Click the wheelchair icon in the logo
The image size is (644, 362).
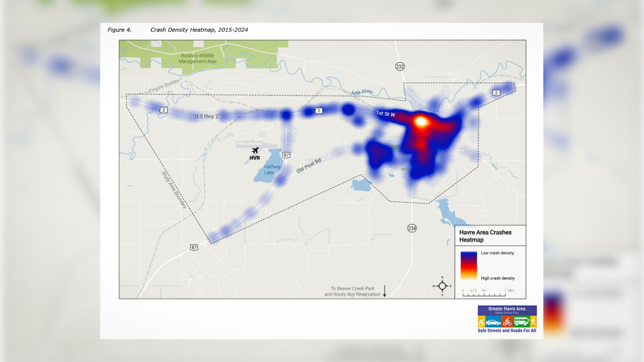pos(481,322)
